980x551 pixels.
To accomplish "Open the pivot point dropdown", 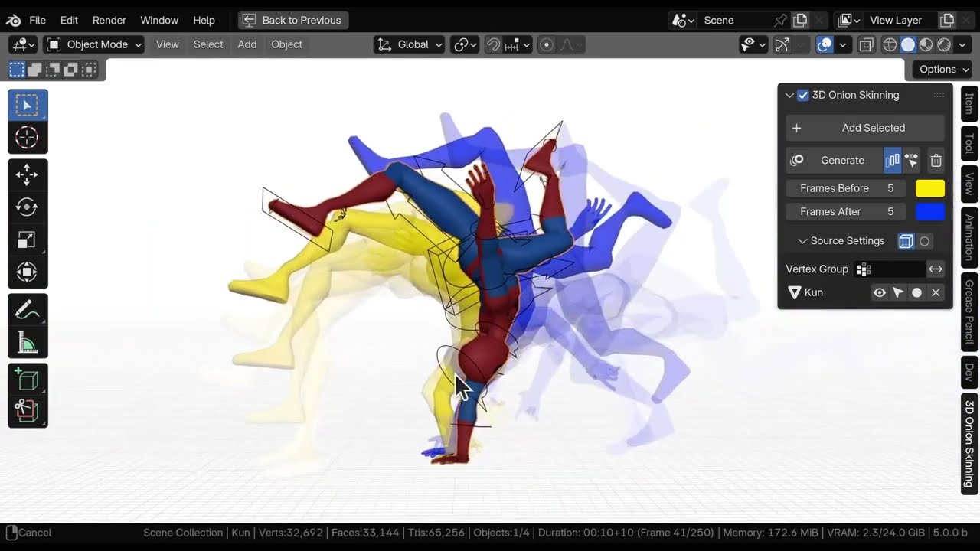I will point(465,45).
